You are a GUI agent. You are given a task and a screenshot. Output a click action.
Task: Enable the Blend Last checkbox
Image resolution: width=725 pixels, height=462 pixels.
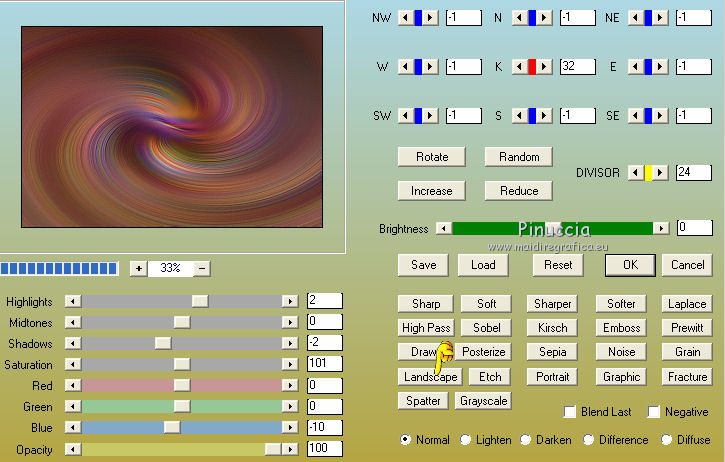pos(570,412)
